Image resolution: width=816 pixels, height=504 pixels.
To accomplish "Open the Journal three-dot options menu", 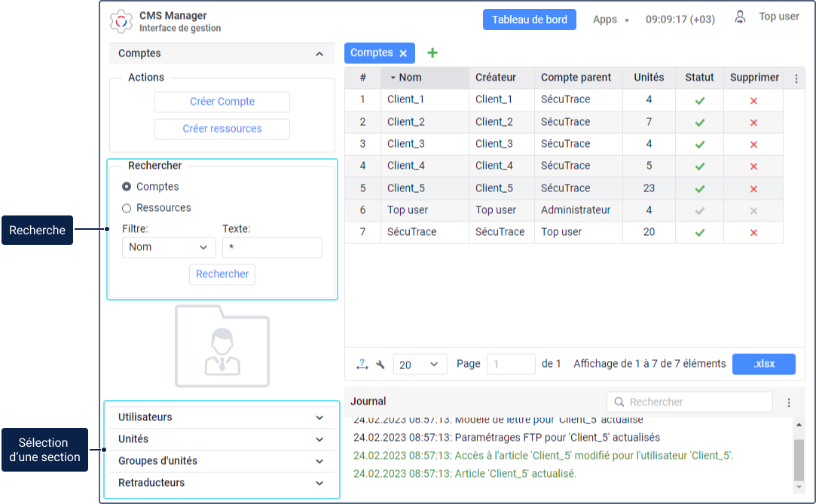I will pyautogui.click(x=789, y=402).
